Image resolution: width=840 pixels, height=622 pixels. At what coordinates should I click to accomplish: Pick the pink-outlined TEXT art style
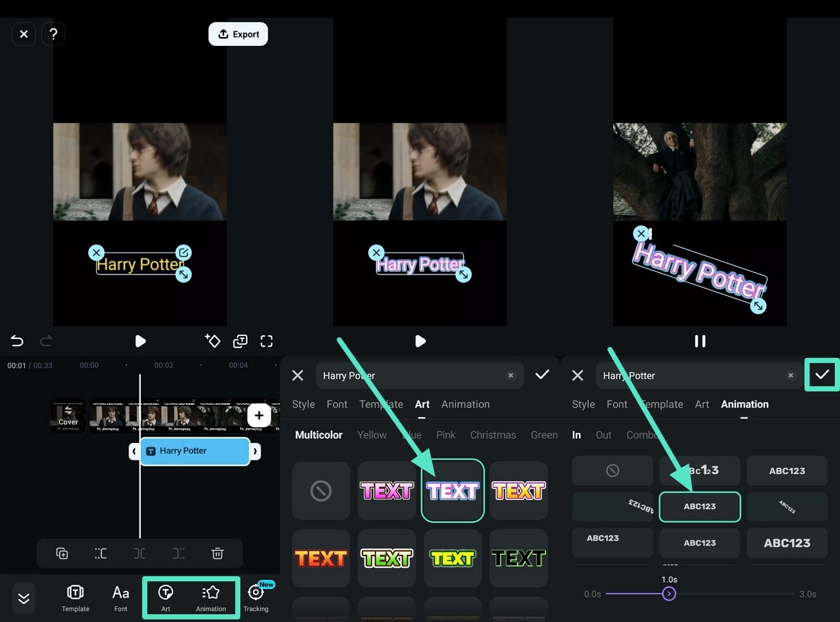pyautogui.click(x=386, y=491)
